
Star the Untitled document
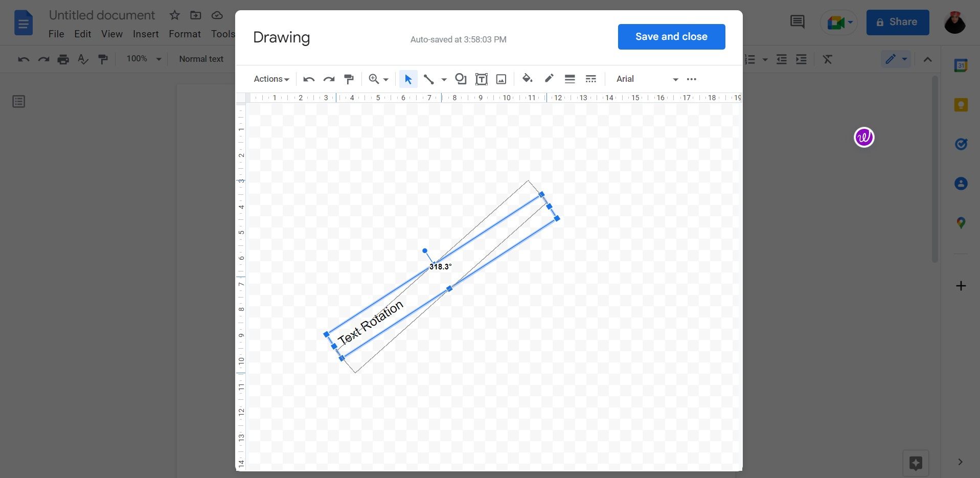pyautogui.click(x=175, y=15)
